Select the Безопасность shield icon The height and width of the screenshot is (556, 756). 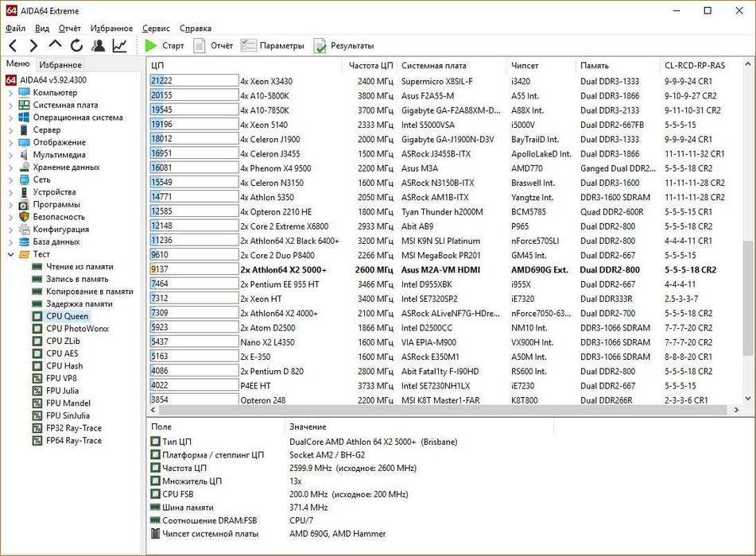click(x=24, y=217)
